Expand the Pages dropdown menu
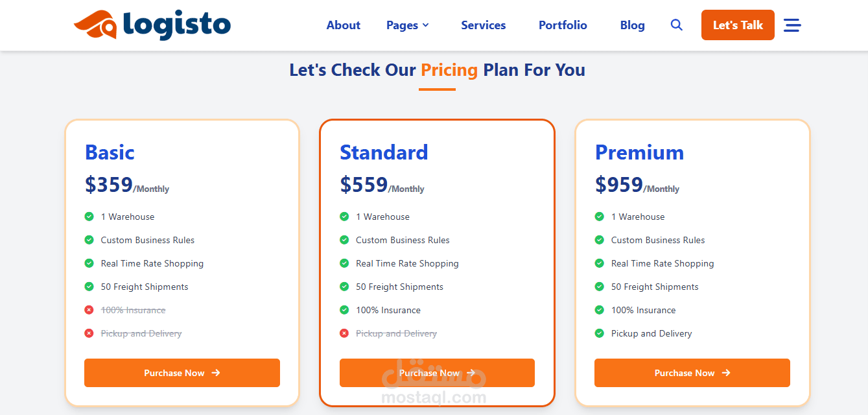This screenshot has width=868, height=415. (x=408, y=25)
